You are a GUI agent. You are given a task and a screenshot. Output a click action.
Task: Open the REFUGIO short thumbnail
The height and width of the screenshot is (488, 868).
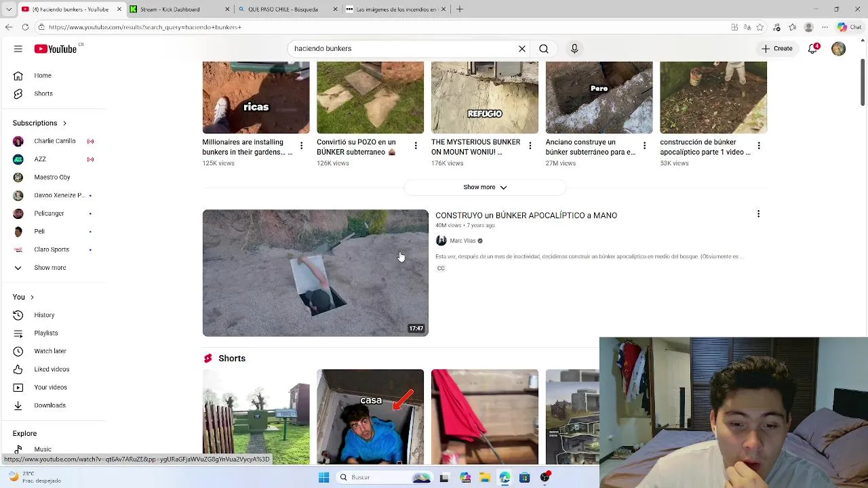[485, 97]
